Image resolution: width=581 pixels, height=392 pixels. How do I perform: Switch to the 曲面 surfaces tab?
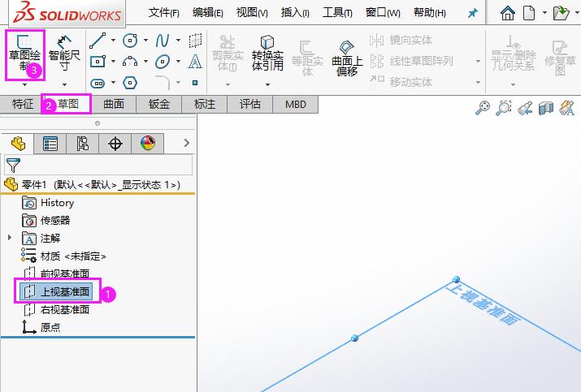114,104
